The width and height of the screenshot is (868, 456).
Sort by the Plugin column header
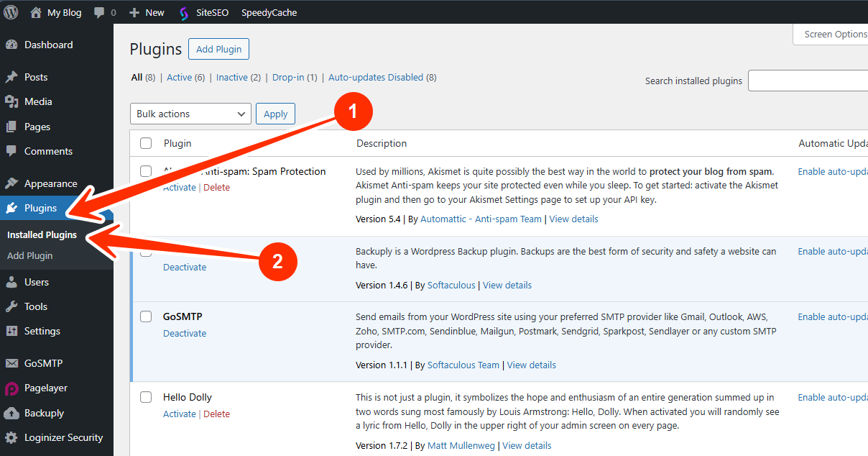177,143
